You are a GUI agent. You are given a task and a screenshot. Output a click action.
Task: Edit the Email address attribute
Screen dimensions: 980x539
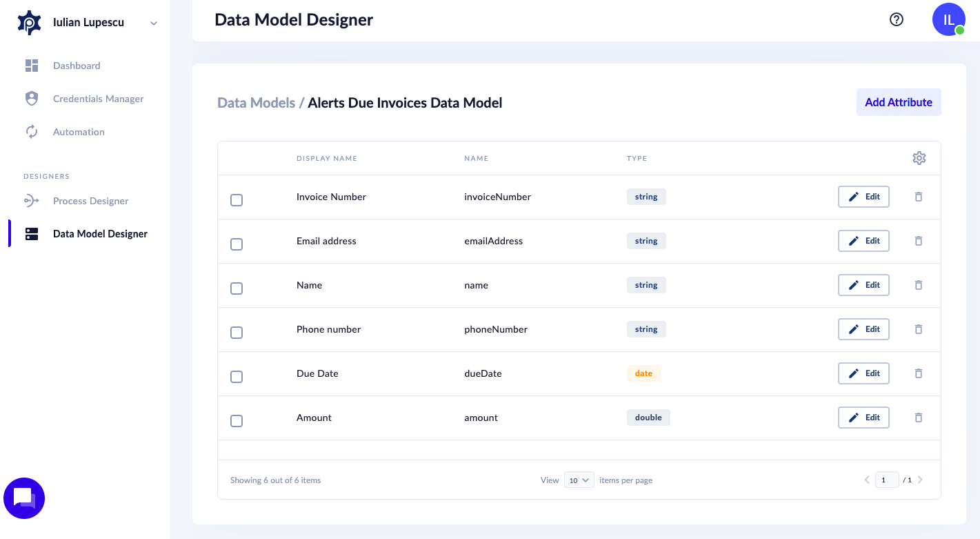click(863, 241)
